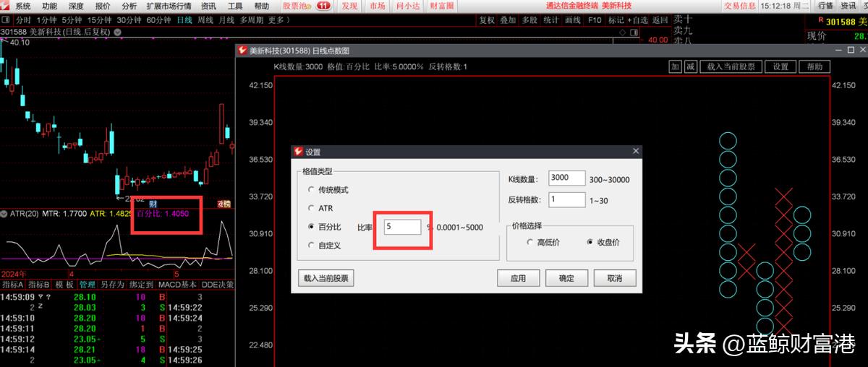Click the 绑定到 tab
Viewport: 868px width, 367px height.
coord(140,285)
